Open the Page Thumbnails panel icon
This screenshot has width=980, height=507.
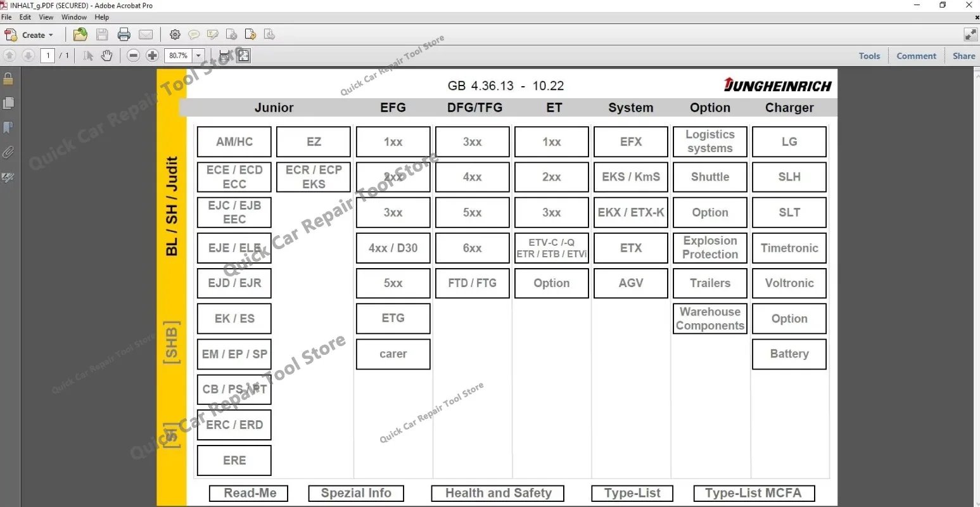(8, 103)
